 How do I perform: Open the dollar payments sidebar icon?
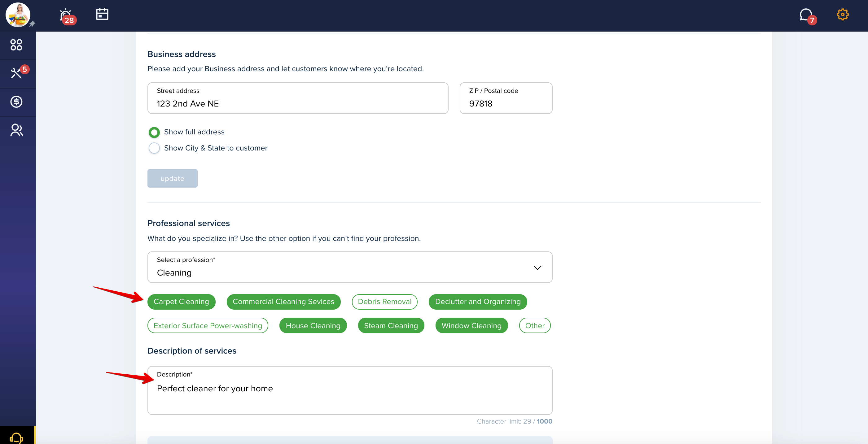tap(16, 102)
